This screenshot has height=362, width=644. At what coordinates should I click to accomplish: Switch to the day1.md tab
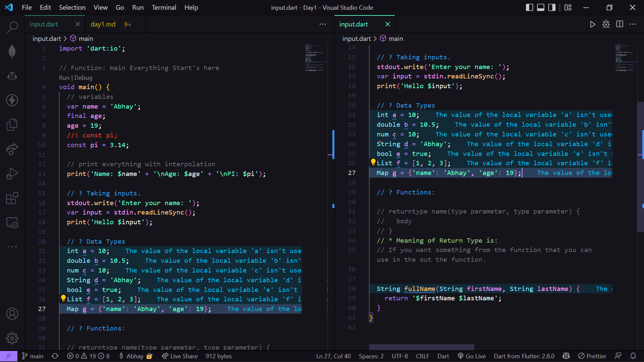click(103, 24)
